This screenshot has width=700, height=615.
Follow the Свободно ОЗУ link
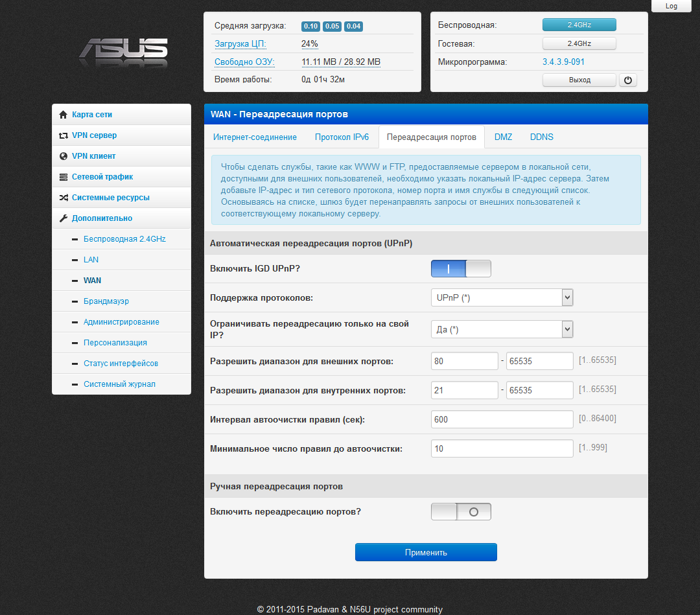point(244,62)
